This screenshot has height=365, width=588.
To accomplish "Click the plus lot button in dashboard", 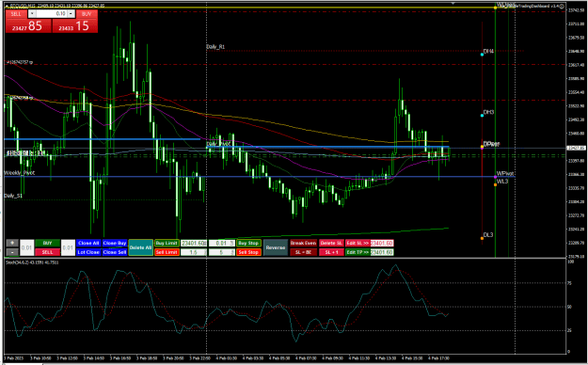I will point(12,243).
